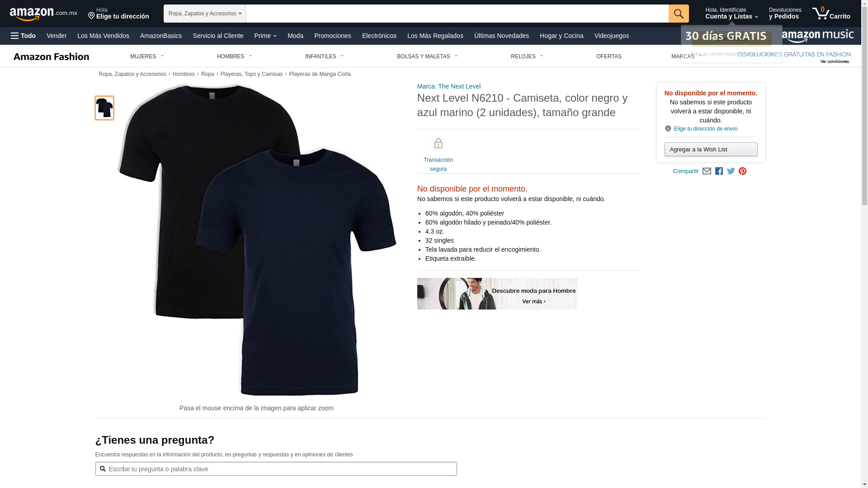Open the OFERTAS fashion tab
Screen dimensions: 868x488
pyautogui.click(x=609, y=56)
